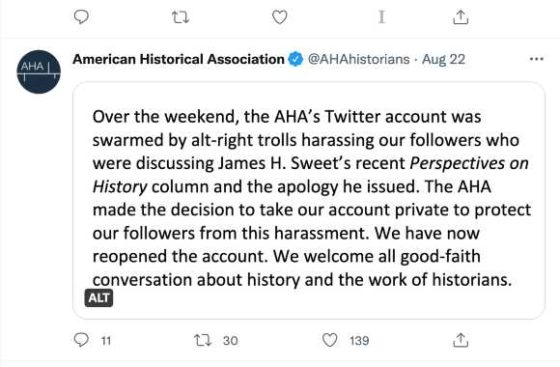Open the AHA statement image
Viewport: 560px width, 367px height.
309,200
